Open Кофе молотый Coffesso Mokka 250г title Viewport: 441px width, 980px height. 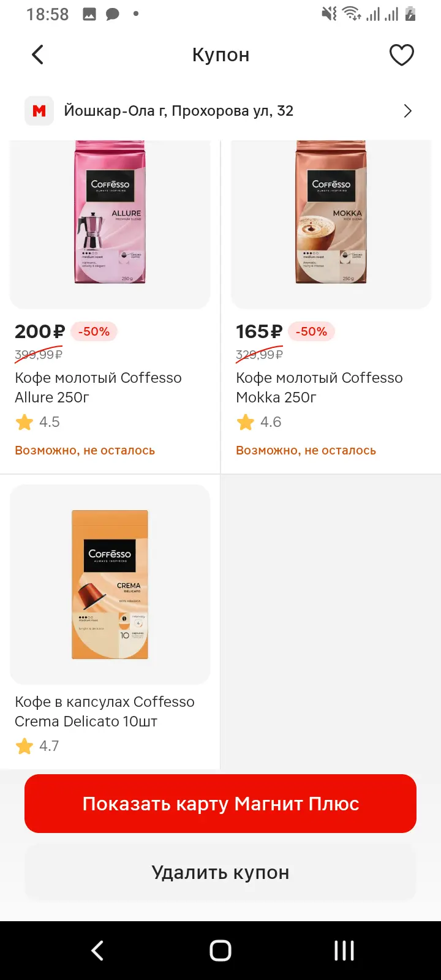(319, 387)
